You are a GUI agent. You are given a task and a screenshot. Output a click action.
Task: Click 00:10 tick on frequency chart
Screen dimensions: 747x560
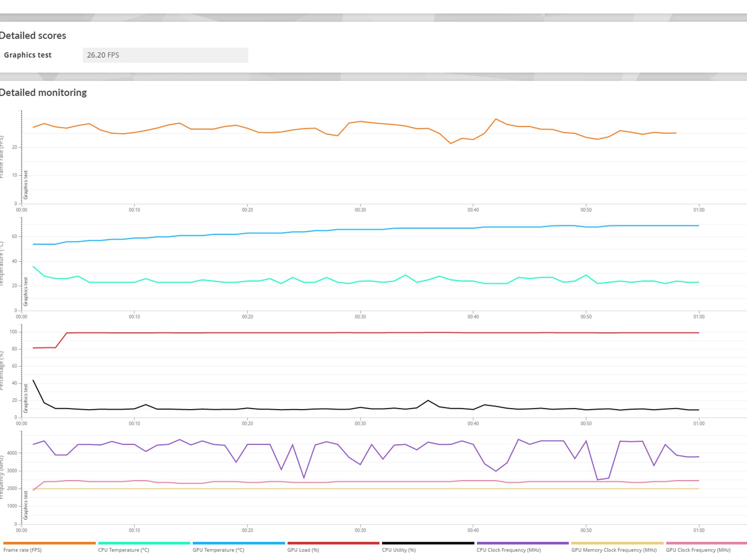[x=134, y=530]
